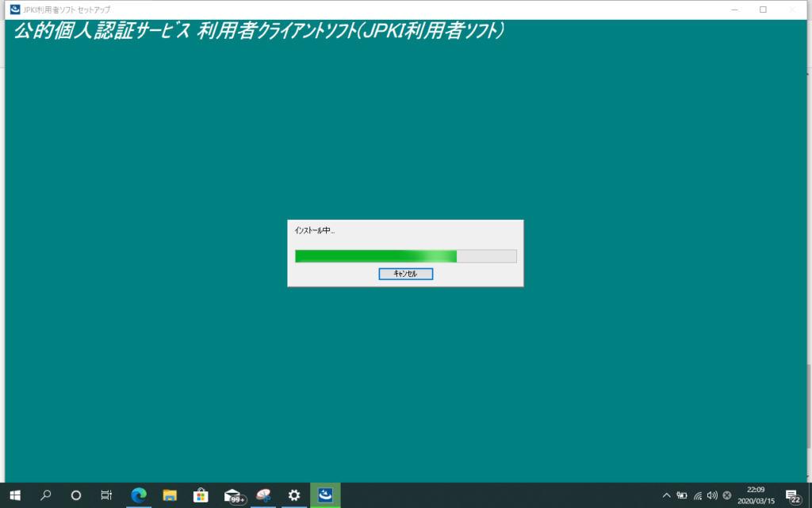Open Mail app with 99+ badge
This screenshot has width=812, height=508.
coord(234,496)
